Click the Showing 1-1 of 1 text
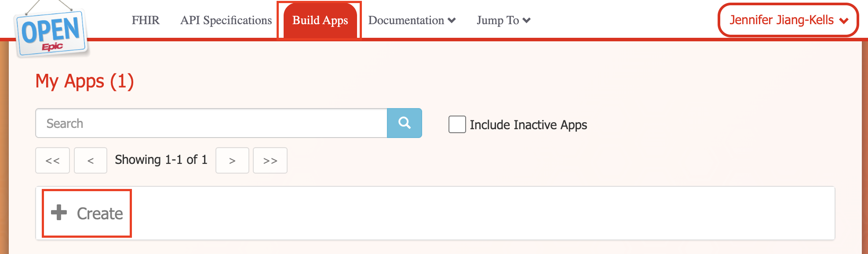The height and width of the screenshot is (254, 868). coord(161,160)
